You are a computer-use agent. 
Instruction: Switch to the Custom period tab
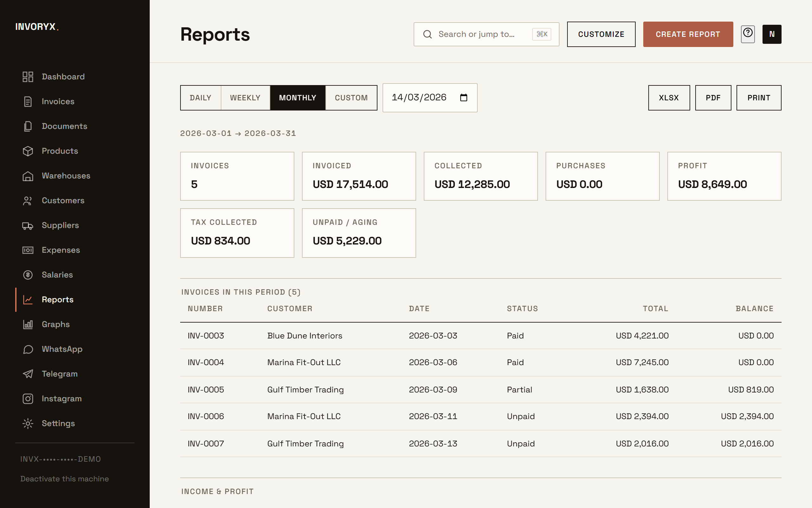(x=351, y=98)
